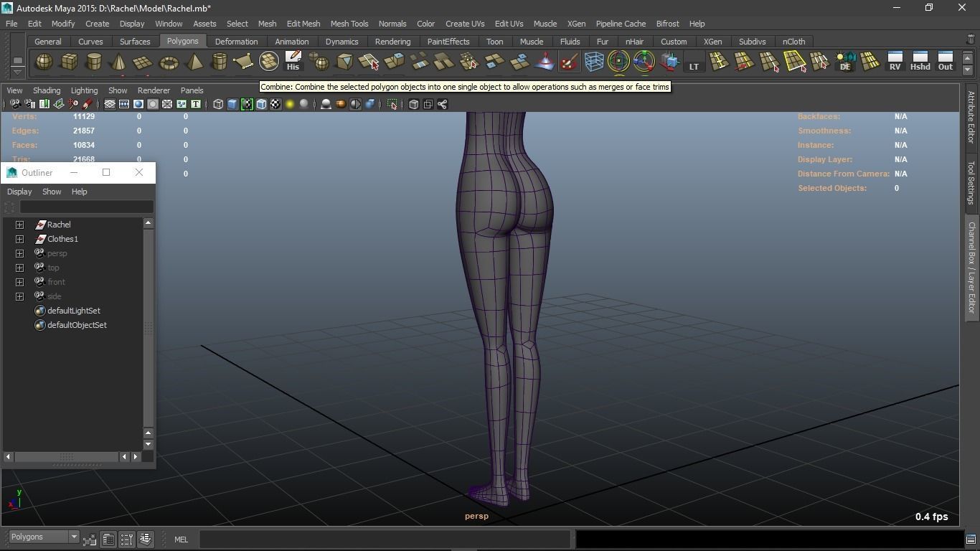Toggle viewport wireframe cube icon
Viewport: 980px width, 551px height.
click(218, 105)
